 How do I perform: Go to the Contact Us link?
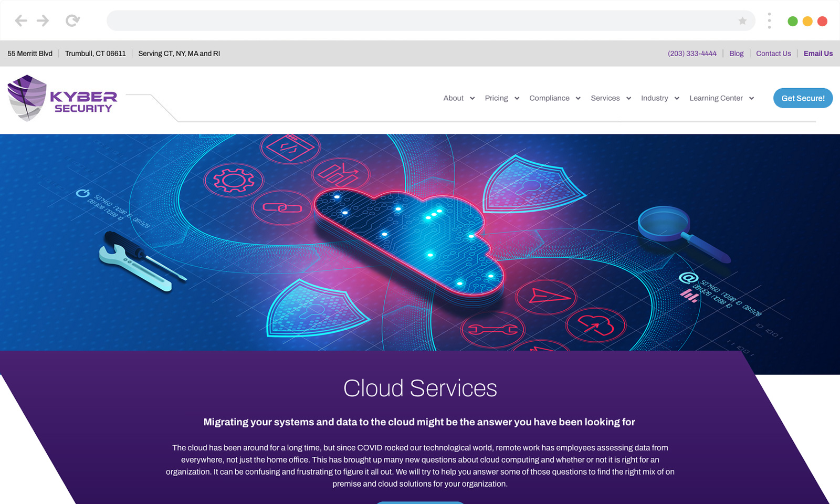(773, 54)
